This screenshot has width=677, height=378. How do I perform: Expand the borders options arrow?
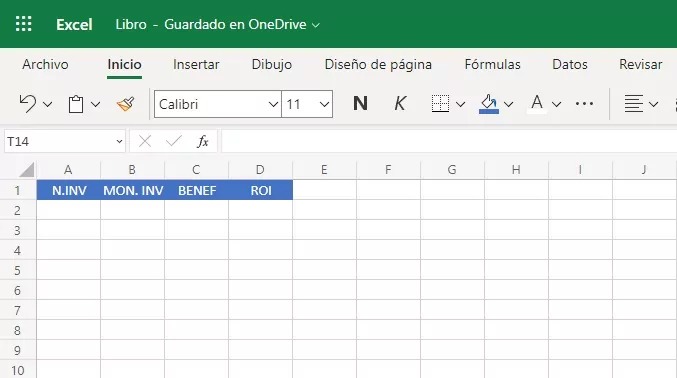(x=460, y=104)
